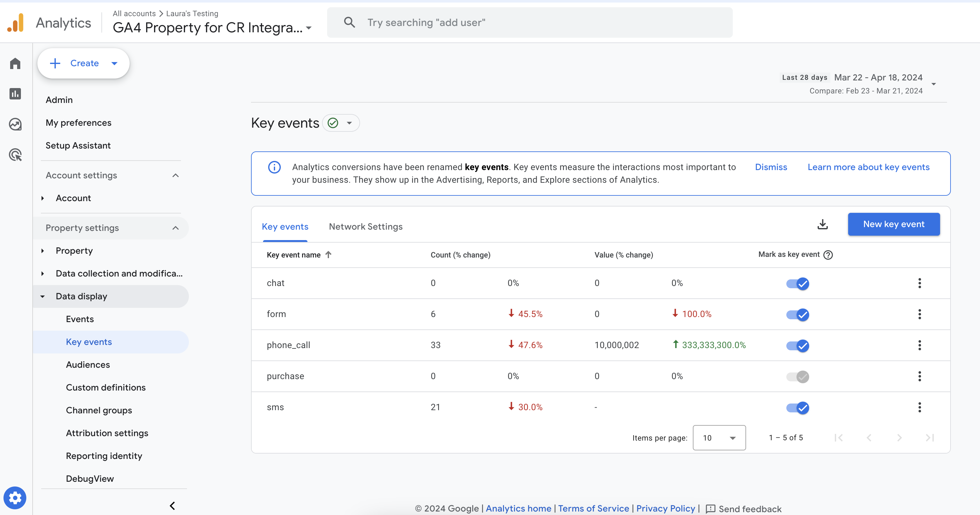Open more options for phone_call row
Screen dimensions: 980x515
pyautogui.click(x=919, y=345)
